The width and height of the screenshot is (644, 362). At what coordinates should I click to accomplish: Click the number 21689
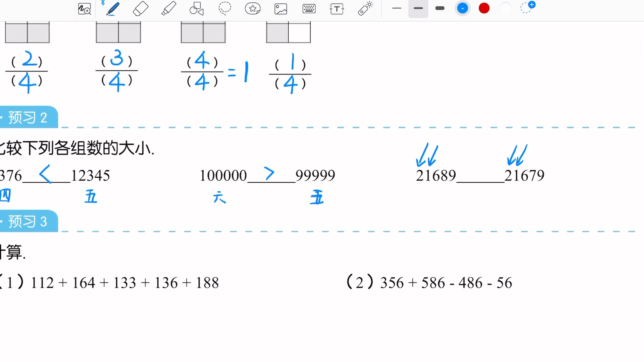436,176
